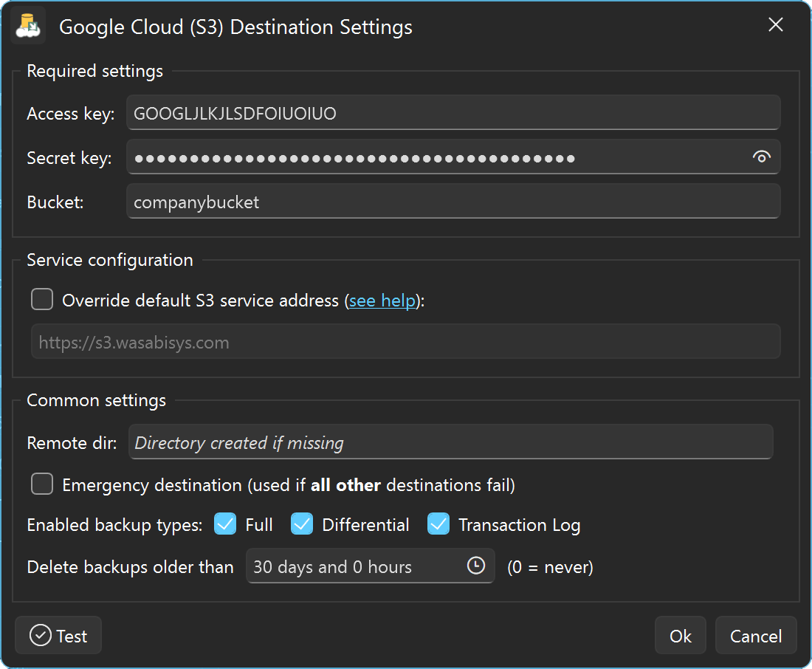Open the clock icon for retention period
Viewport: 812px width, 669px height.
pos(476,566)
